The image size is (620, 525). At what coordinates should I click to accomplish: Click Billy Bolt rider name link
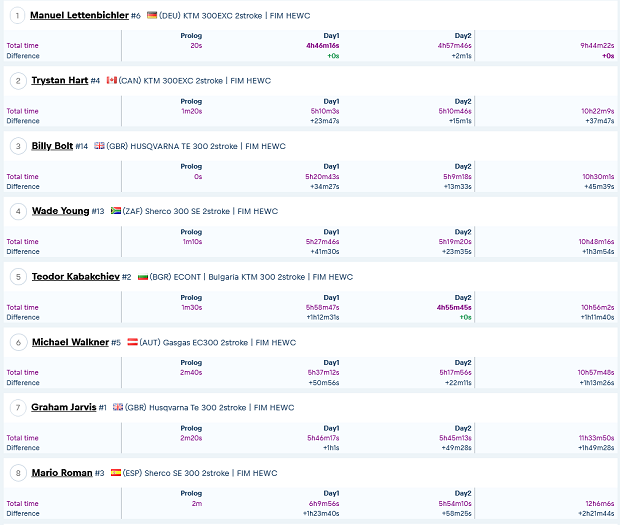click(52, 146)
